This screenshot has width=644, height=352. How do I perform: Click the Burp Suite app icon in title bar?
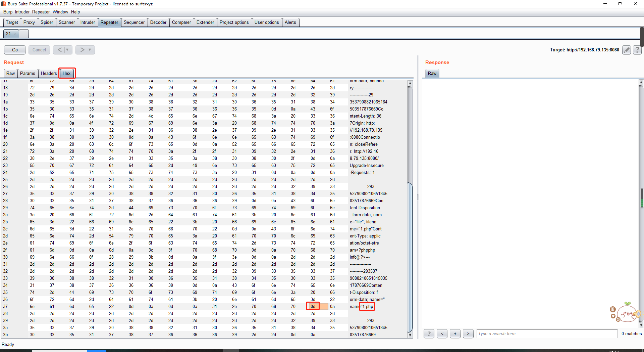click(x=3, y=4)
